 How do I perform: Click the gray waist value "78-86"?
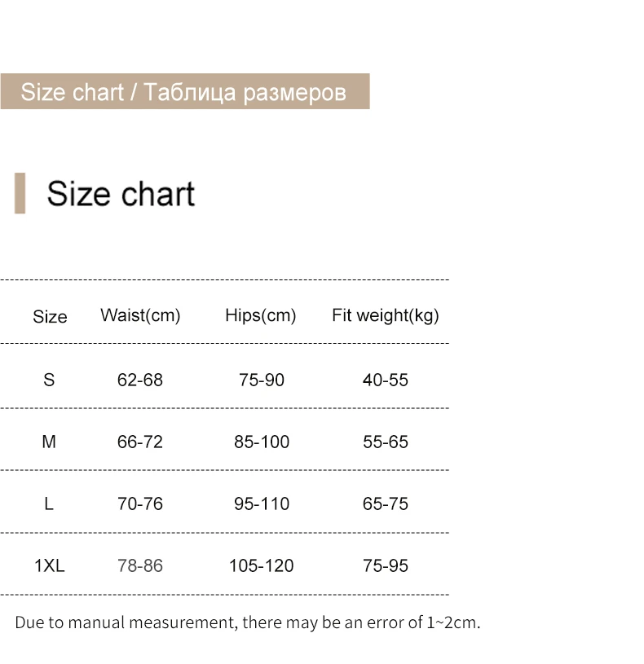point(140,565)
